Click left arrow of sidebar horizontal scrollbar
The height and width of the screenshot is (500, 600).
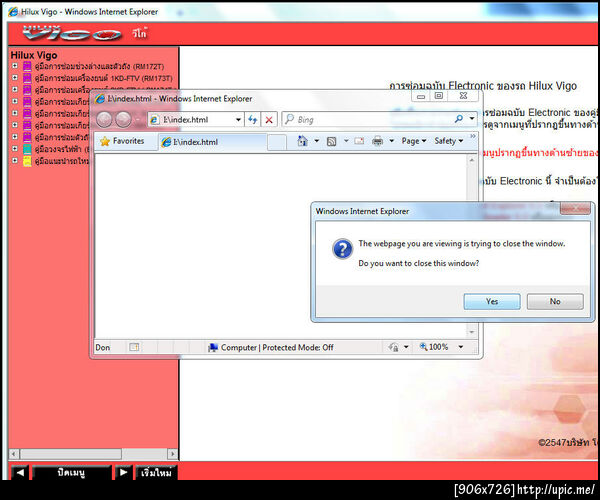14,454
